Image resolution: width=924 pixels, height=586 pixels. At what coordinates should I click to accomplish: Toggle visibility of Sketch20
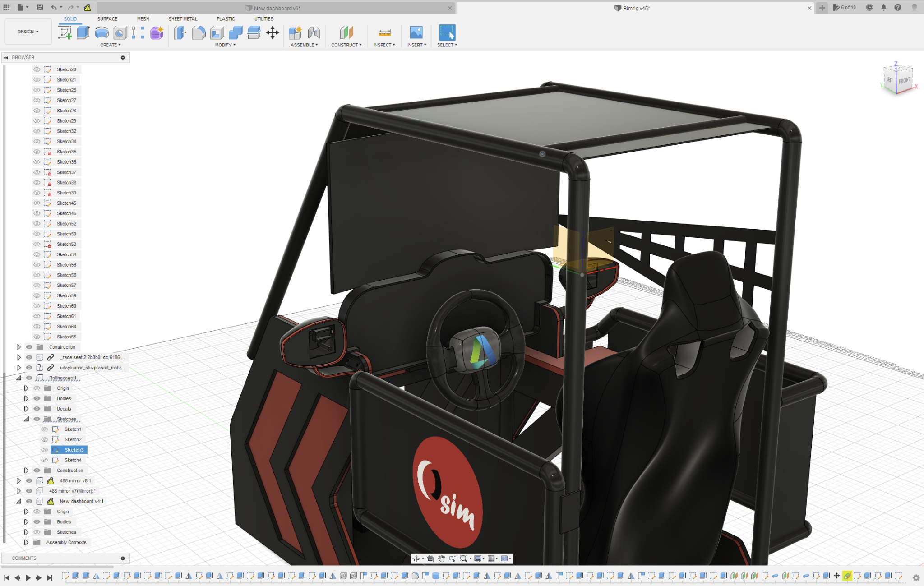[37, 69]
